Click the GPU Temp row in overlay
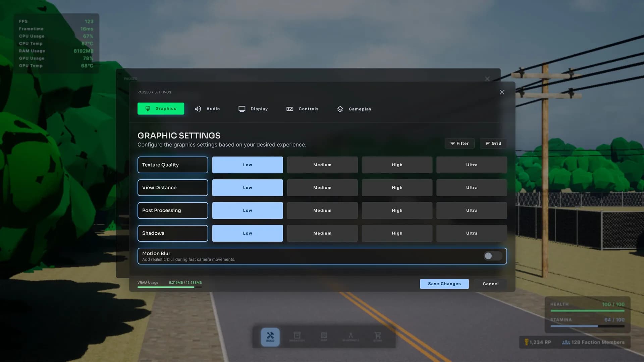Screen dimensions: 644x362 tap(56, 66)
